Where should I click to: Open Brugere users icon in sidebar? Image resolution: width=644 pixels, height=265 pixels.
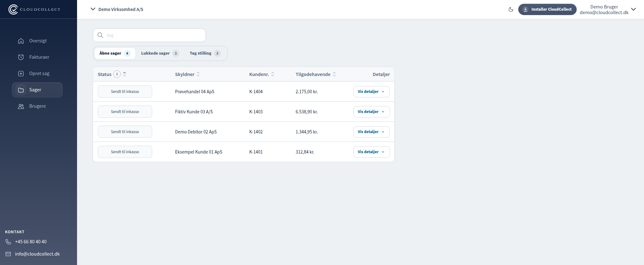(x=21, y=106)
